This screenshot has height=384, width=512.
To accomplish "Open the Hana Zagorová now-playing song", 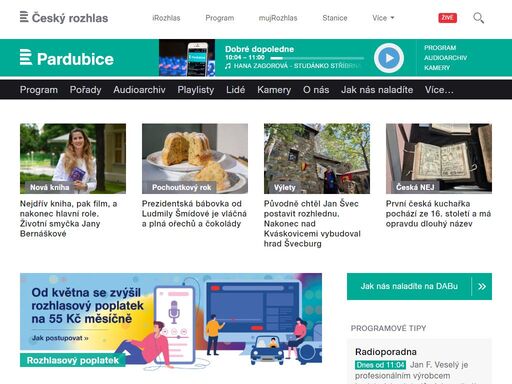I will 293,66.
